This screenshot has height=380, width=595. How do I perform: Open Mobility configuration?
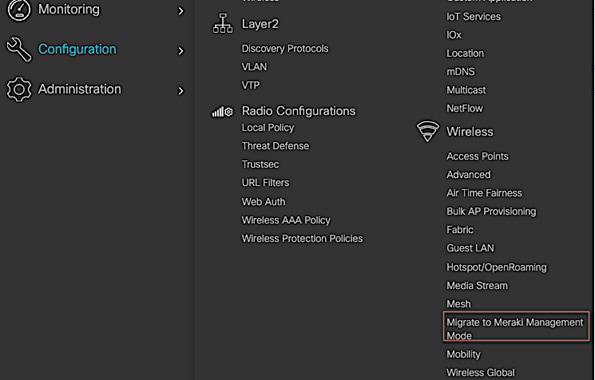(x=464, y=354)
